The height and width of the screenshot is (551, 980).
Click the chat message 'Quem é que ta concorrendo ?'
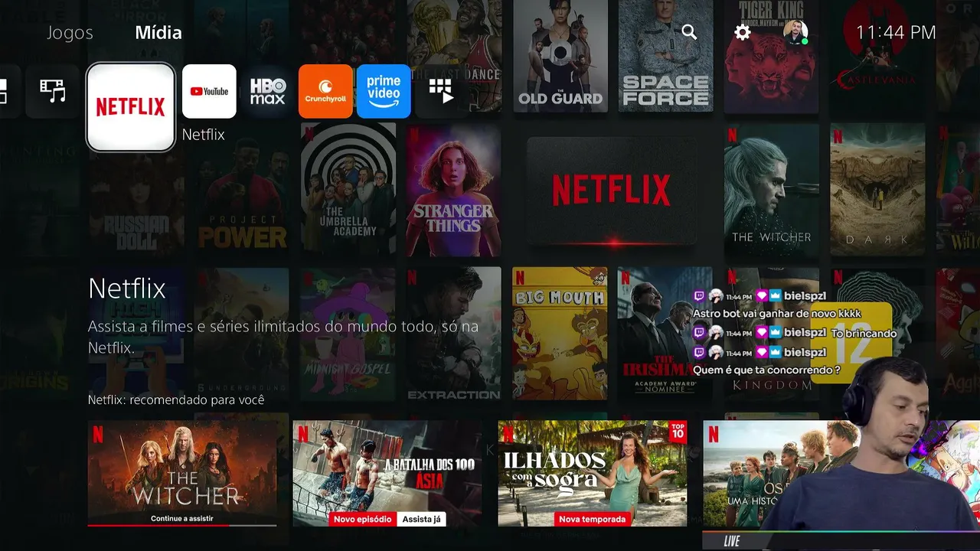[x=766, y=370]
